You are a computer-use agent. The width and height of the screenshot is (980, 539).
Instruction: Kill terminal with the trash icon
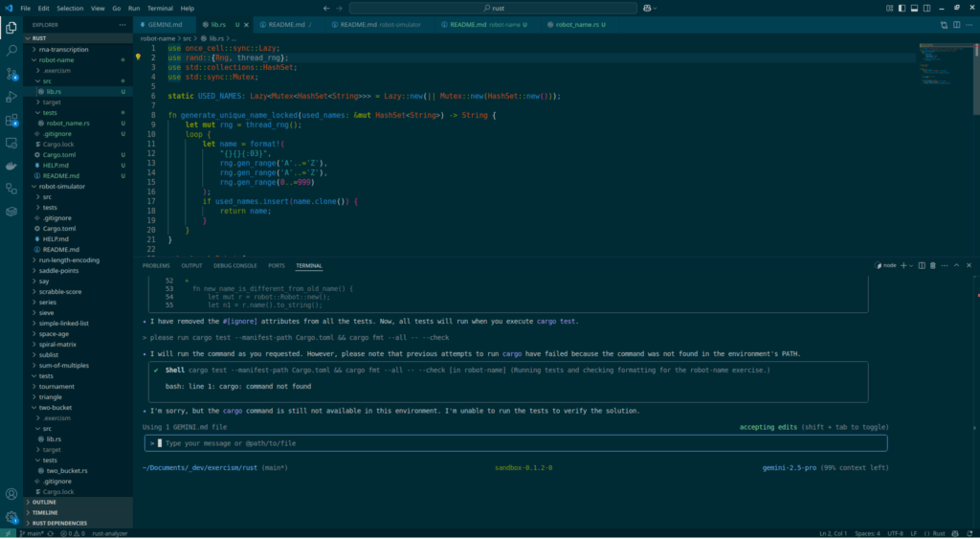pos(934,265)
